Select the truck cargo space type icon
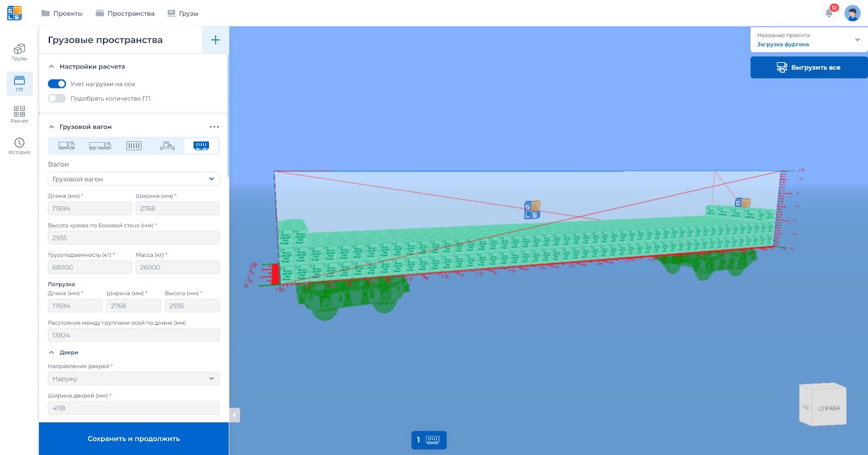This screenshot has width=868, height=455. [x=67, y=146]
